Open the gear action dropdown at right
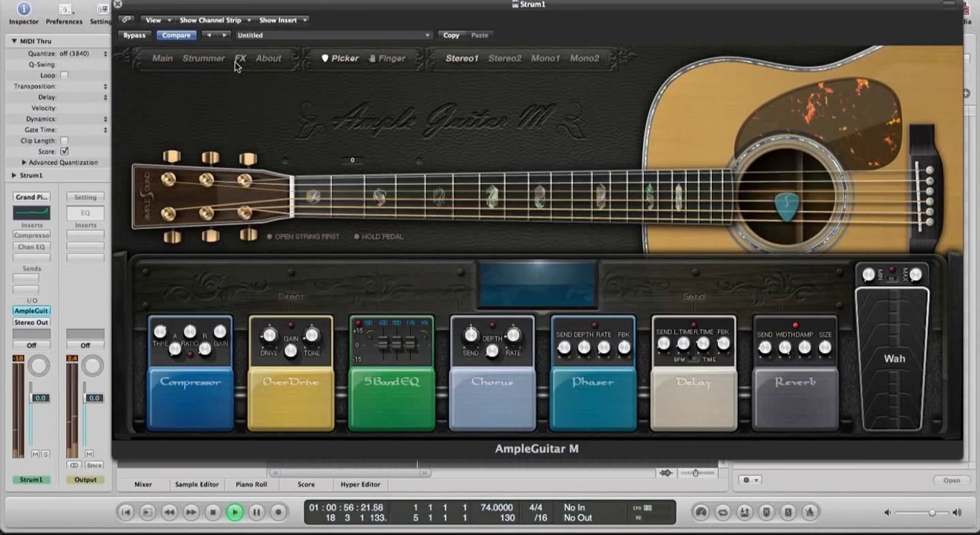The width and height of the screenshot is (980, 535). point(751,480)
